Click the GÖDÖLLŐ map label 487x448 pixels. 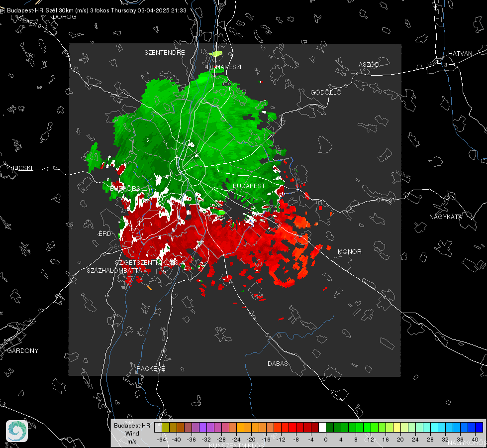(326, 92)
